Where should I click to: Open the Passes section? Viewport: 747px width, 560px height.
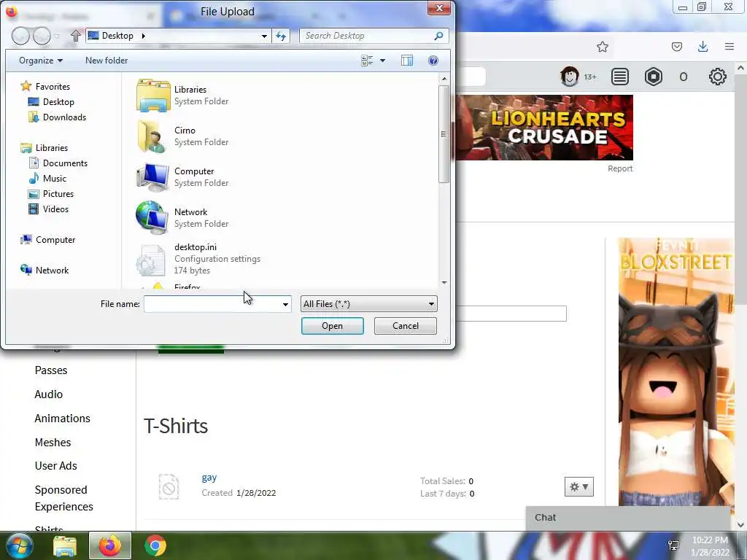coord(51,370)
